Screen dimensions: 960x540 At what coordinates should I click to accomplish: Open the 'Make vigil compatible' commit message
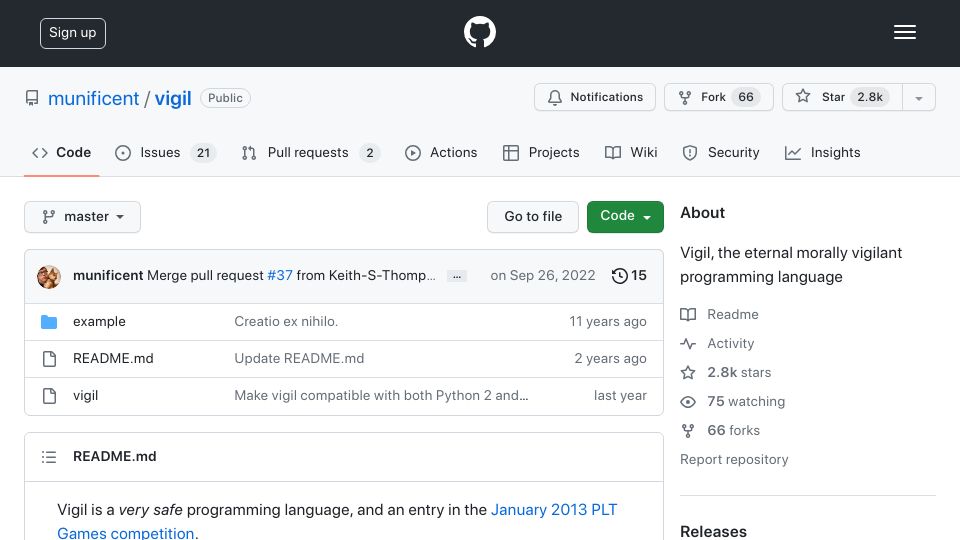pos(381,396)
